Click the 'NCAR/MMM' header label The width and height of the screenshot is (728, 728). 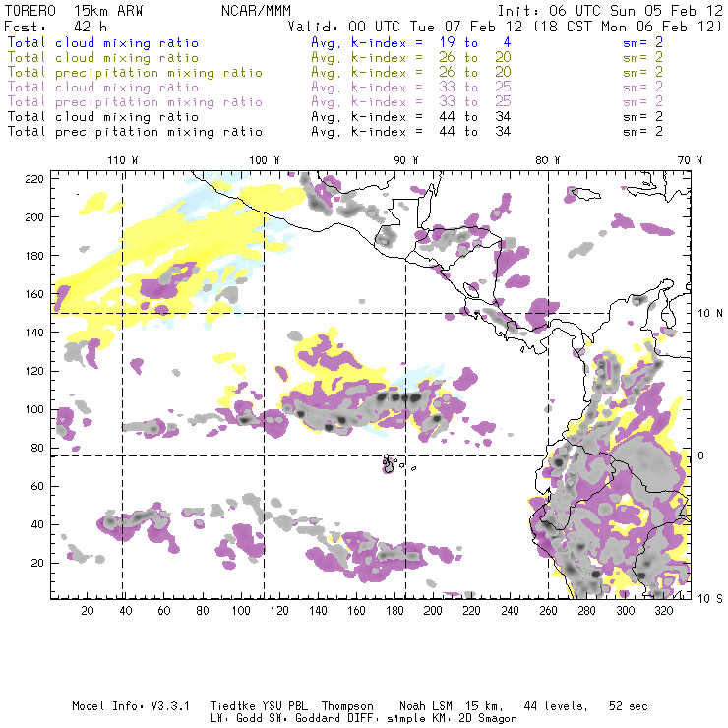[x=256, y=11]
